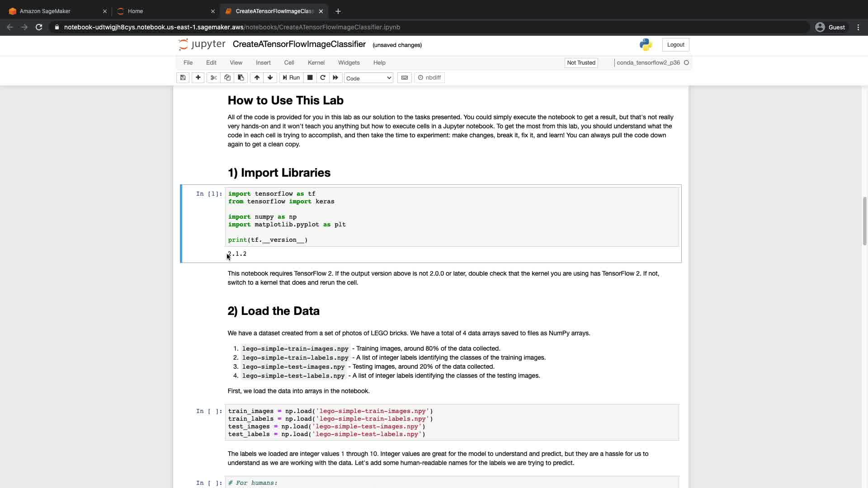Switch to the Amazon SageMaker browser tab
Viewport: 868px width, 488px height.
45,11
